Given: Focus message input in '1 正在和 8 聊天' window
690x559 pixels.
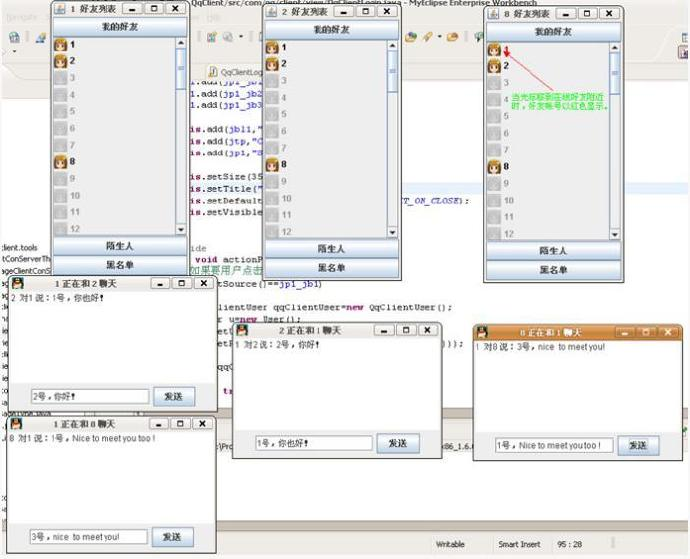Looking at the screenshot, I should pyautogui.click(x=88, y=537).
